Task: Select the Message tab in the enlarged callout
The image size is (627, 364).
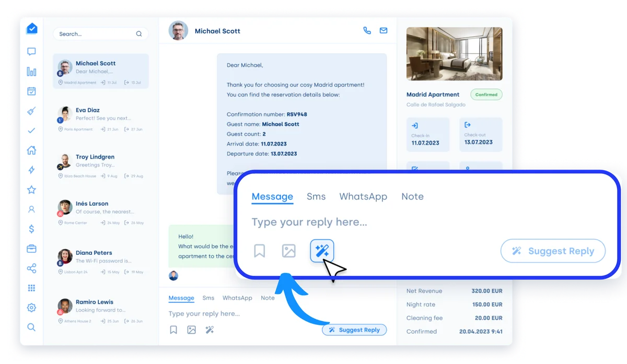Action: click(x=272, y=197)
